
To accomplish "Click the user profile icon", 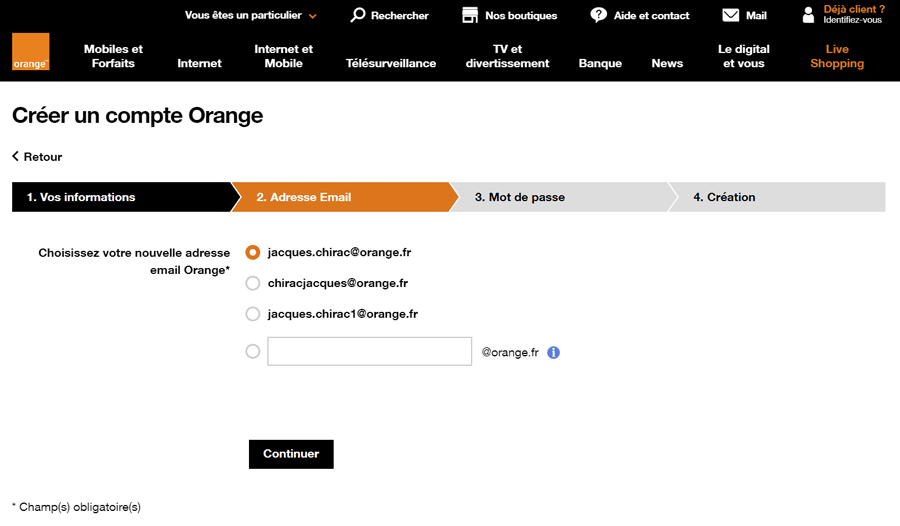I will [808, 15].
